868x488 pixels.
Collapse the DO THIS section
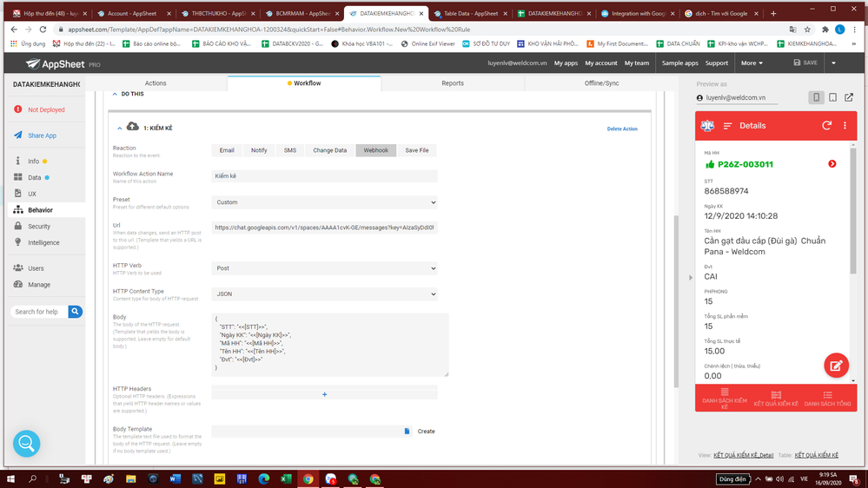pyautogui.click(x=115, y=94)
